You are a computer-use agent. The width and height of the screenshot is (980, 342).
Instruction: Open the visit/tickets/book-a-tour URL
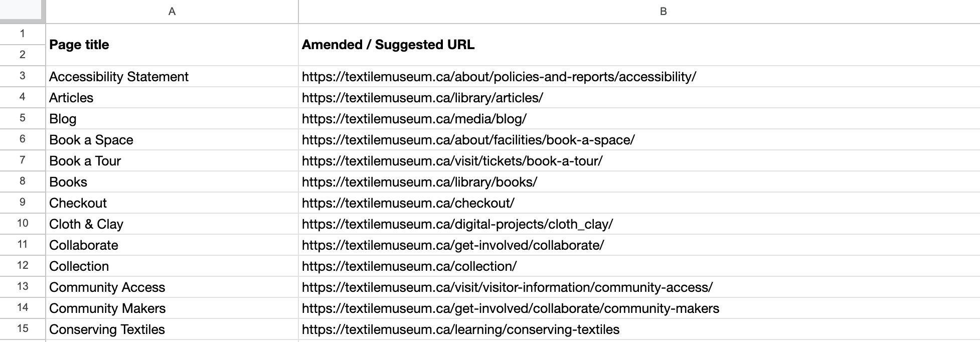tap(452, 161)
